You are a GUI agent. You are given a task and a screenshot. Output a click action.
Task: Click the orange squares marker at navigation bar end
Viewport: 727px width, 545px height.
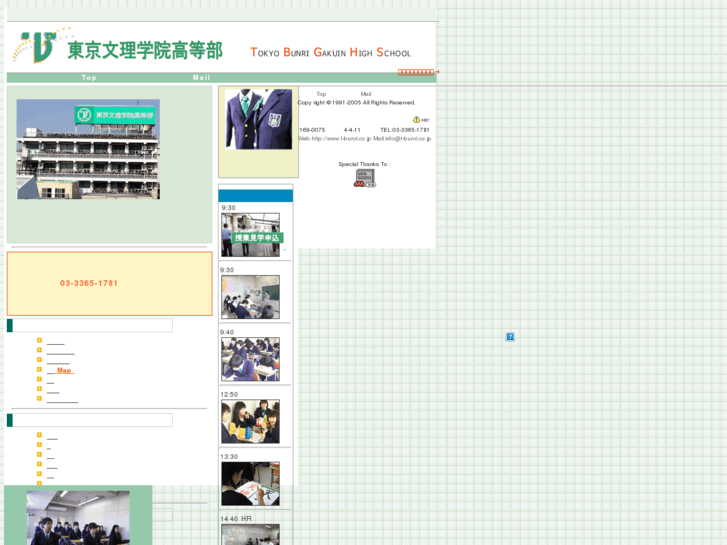[417, 72]
